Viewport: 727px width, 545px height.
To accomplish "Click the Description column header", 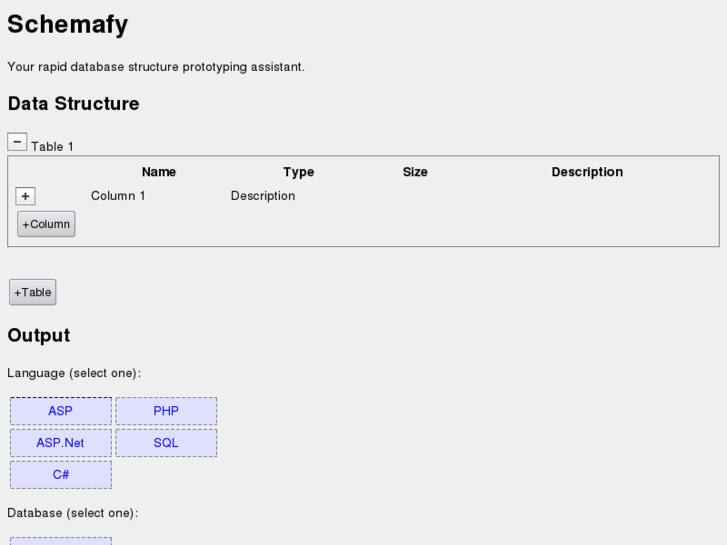I will click(587, 172).
